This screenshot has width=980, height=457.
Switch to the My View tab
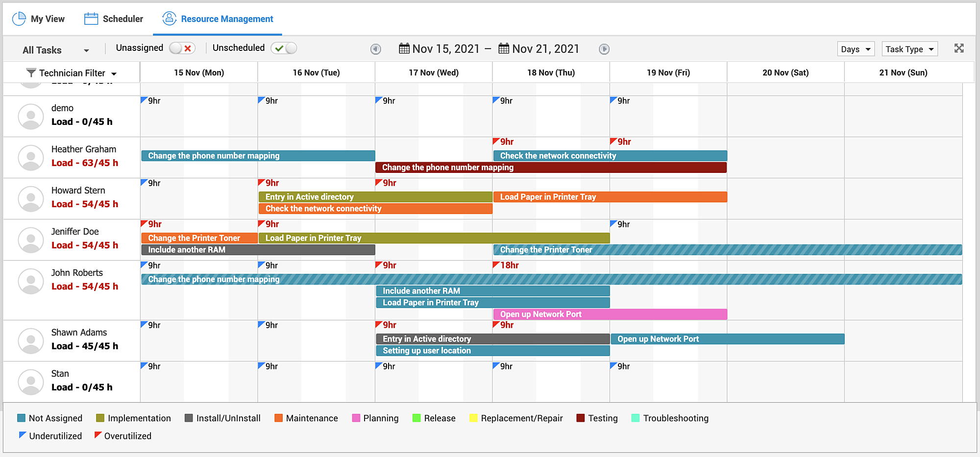pos(48,19)
